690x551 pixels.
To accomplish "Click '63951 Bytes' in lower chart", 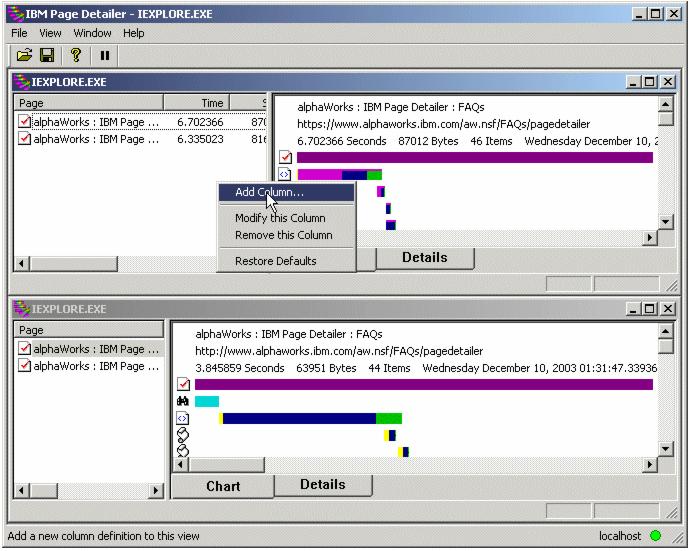I will pos(326,368).
